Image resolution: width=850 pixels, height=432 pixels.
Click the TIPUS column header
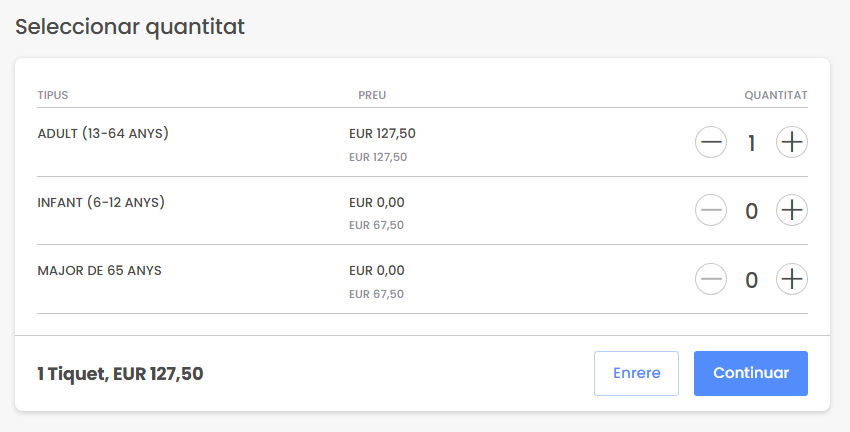52,95
